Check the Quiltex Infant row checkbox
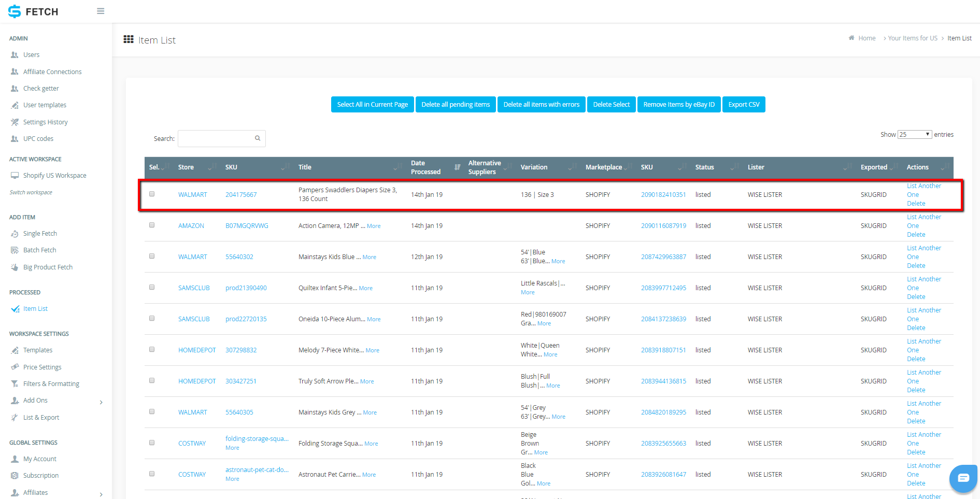The image size is (980, 499). [152, 287]
